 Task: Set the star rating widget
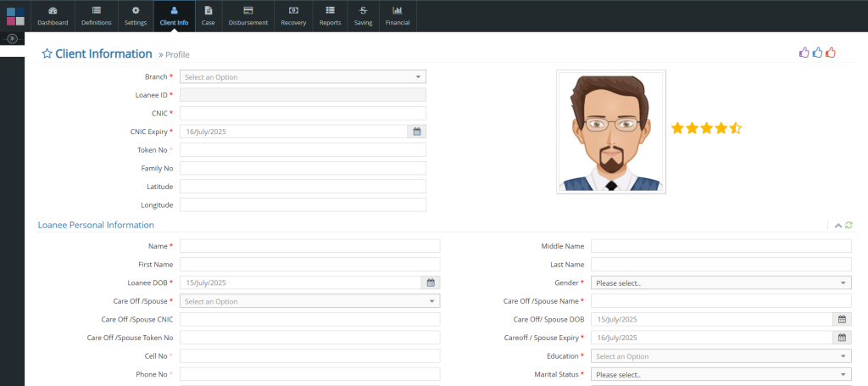706,128
